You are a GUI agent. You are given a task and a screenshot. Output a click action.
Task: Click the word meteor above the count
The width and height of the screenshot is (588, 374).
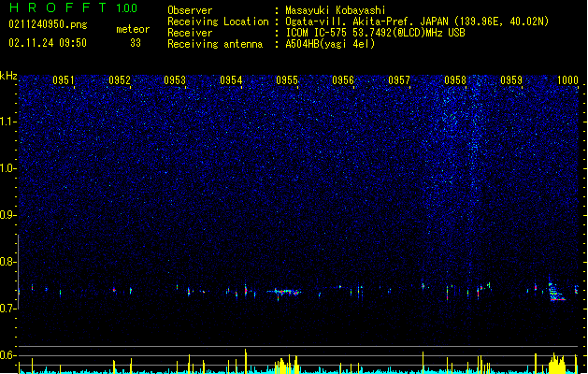point(133,29)
